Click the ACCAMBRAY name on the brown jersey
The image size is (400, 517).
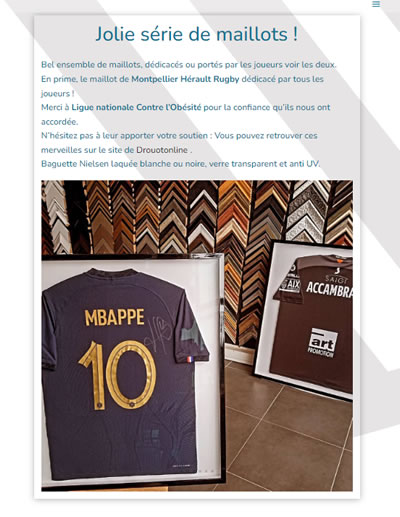(329, 289)
